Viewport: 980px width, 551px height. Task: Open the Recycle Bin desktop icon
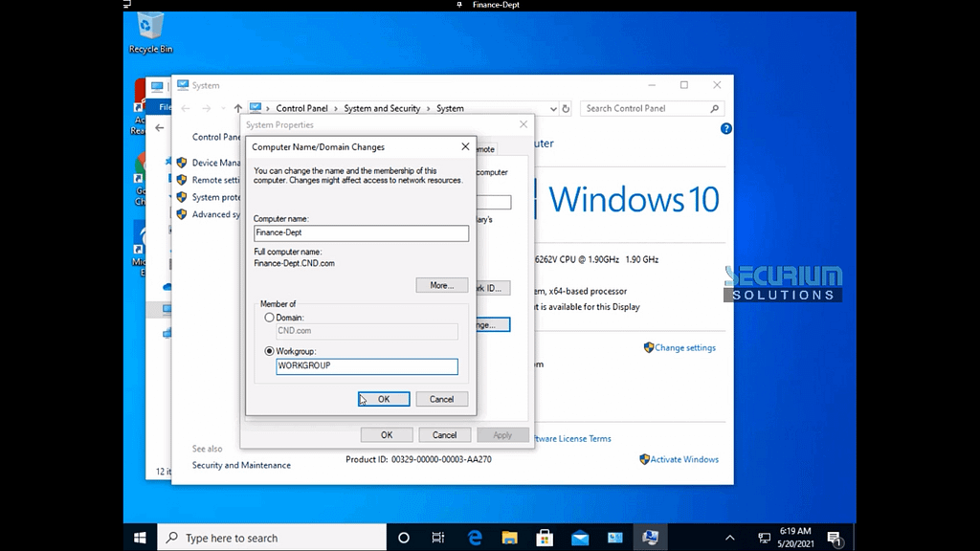pyautogui.click(x=150, y=33)
